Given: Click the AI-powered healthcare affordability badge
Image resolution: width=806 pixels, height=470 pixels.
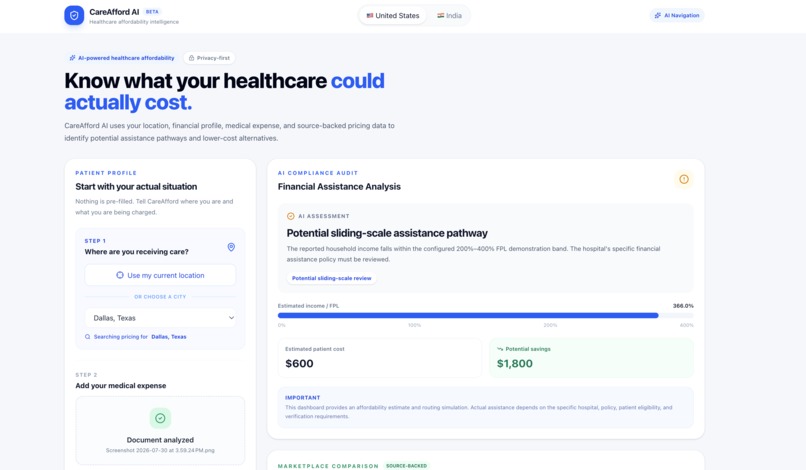Looking at the screenshot, I should point(122,58).
